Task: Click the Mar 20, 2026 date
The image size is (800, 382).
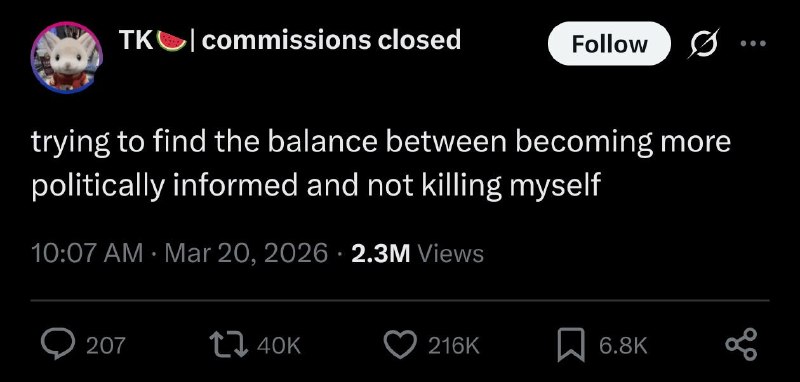Action: point(246,253)
